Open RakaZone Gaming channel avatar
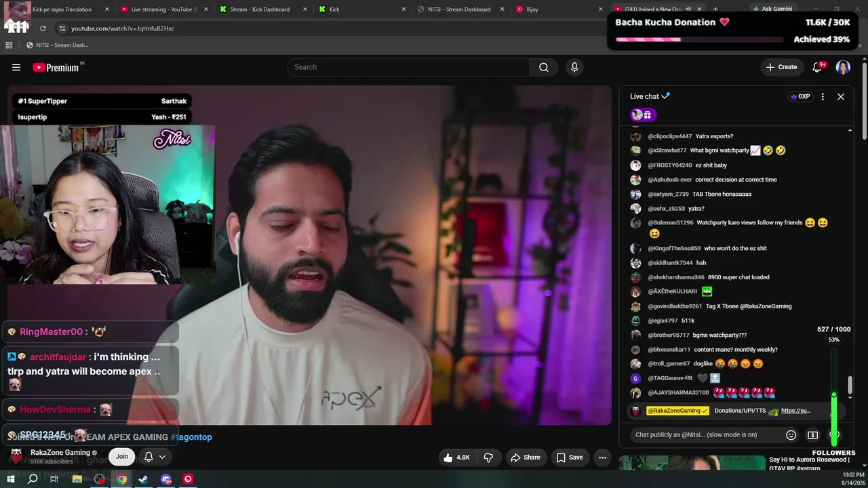This screenshot has height=488, width=868. point(16,456)
